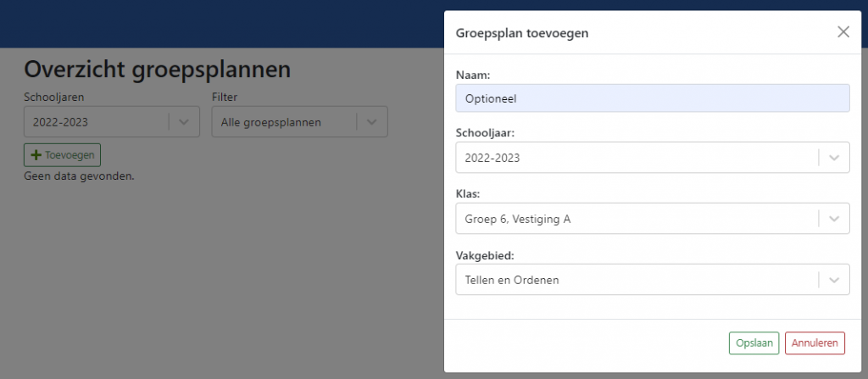Click the chevron beside Alle groepsplannen
Image resolution: width=868 pixels, height=379 pixels.
coord(372,122)
